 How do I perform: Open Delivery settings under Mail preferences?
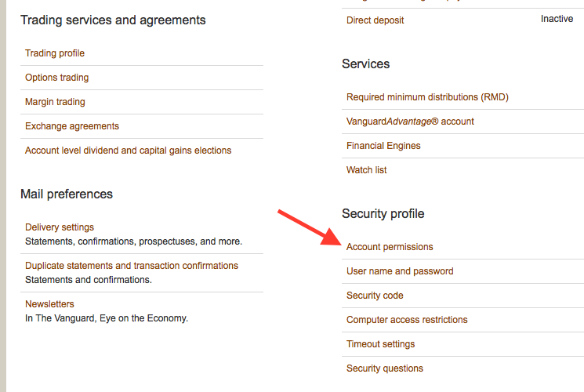[x=60, y=227]
